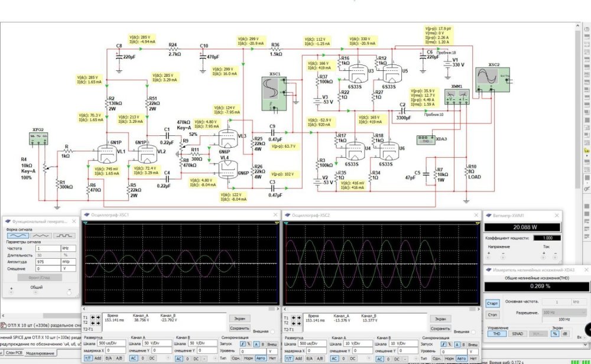Enable AC coupling for XSC1 Channel A
591x364 pixels.
134,358
